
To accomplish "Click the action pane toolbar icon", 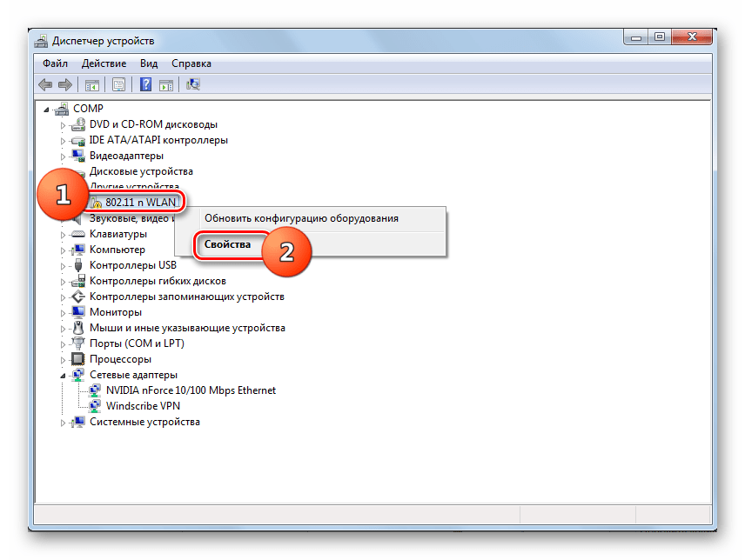I will click(166, 85).
